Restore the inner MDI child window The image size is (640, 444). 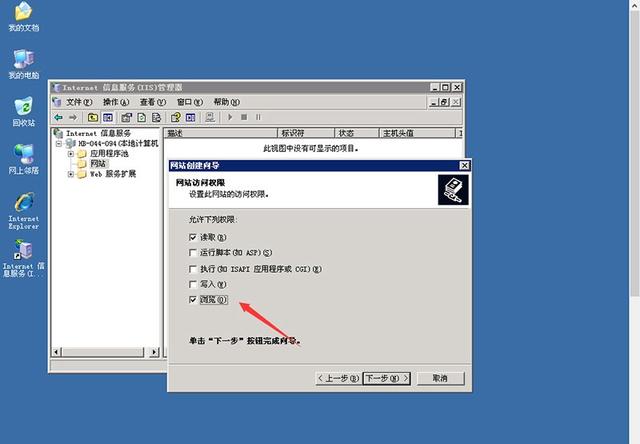click(444, 102)
